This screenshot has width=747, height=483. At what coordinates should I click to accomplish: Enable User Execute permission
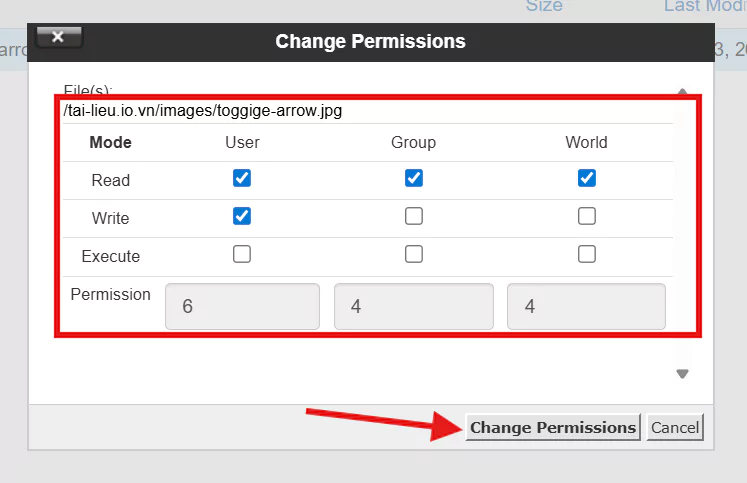tap(242, 254)
